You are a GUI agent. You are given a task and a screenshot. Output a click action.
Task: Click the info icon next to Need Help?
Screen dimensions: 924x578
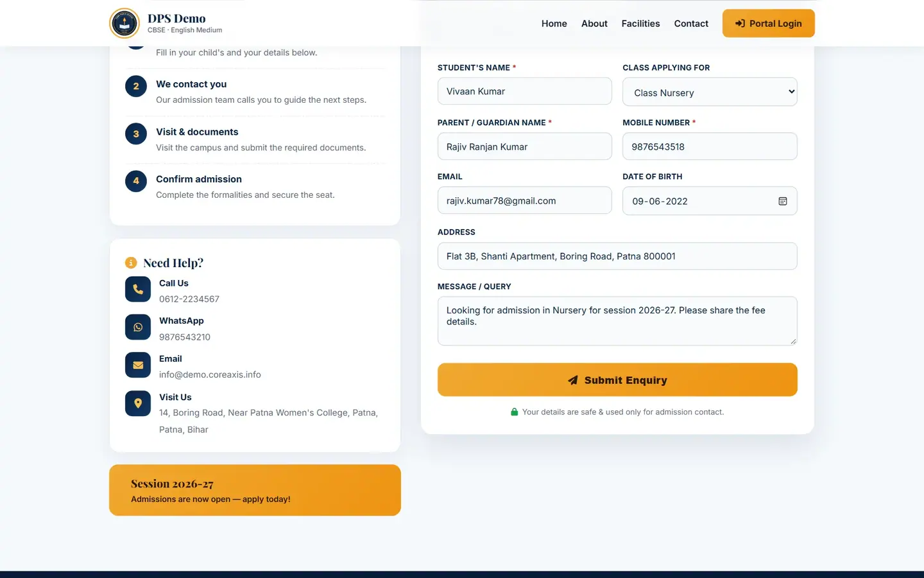click(131, 263)
